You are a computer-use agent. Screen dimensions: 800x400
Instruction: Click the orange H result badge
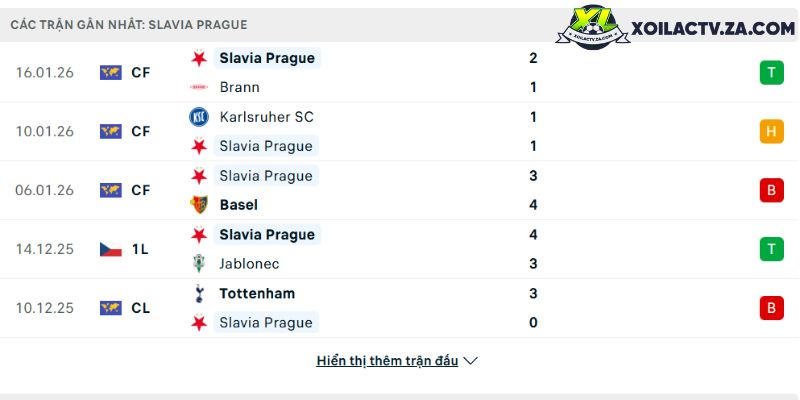coord(771,131)
